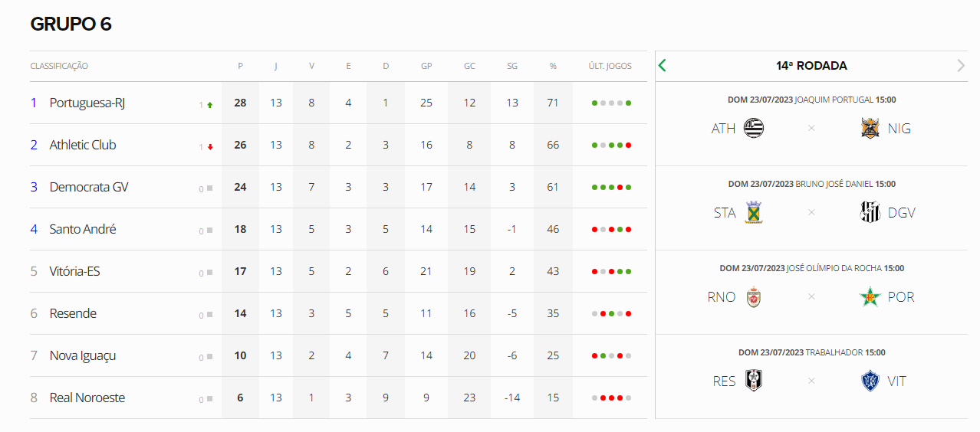Screen dimensions: 980x432
Task: Click the Democrata GV crest beside DGV
Action: (870, 212)
